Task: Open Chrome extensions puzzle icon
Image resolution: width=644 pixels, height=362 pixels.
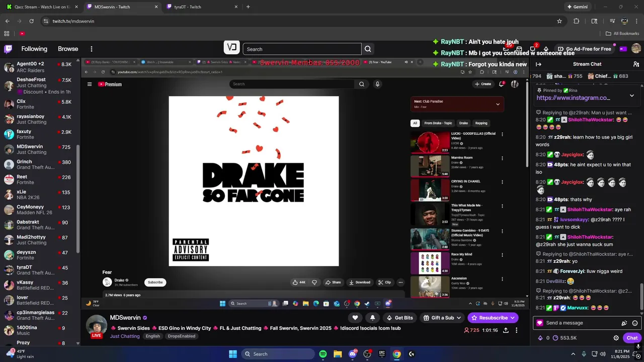Action: [x=577, y=21]
